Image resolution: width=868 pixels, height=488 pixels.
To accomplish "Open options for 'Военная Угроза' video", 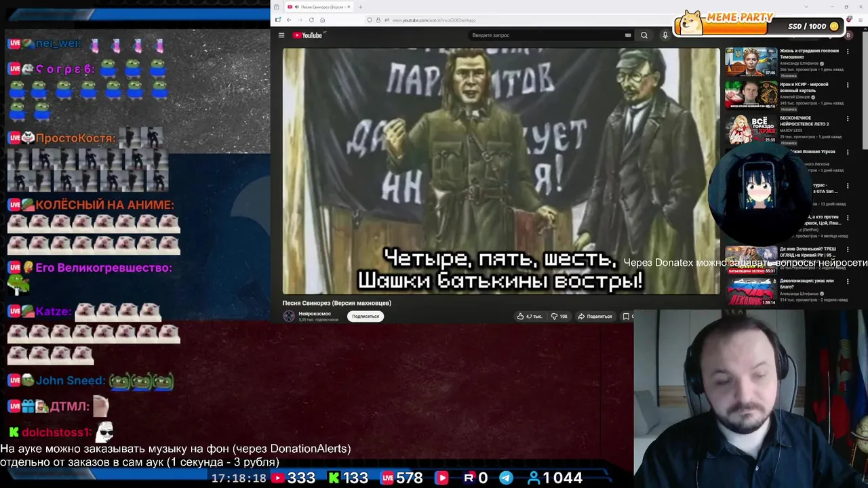I will tap(848, 152).
